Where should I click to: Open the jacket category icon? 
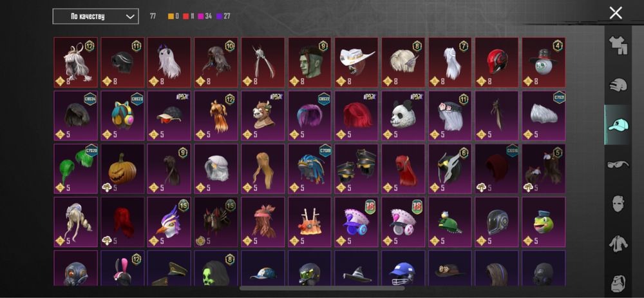pyautogui.click(x=618, y=244)
